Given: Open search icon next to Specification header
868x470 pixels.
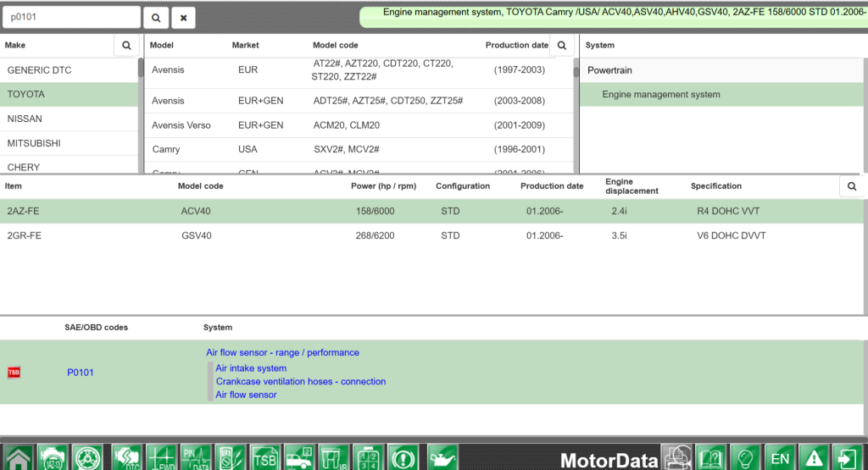Looking at the screenshot, I should pyautogui.click(x=852, y=186).
